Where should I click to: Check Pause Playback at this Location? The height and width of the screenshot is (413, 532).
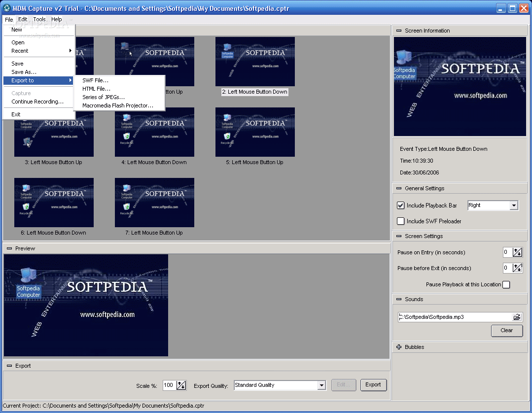pos(506,284)
